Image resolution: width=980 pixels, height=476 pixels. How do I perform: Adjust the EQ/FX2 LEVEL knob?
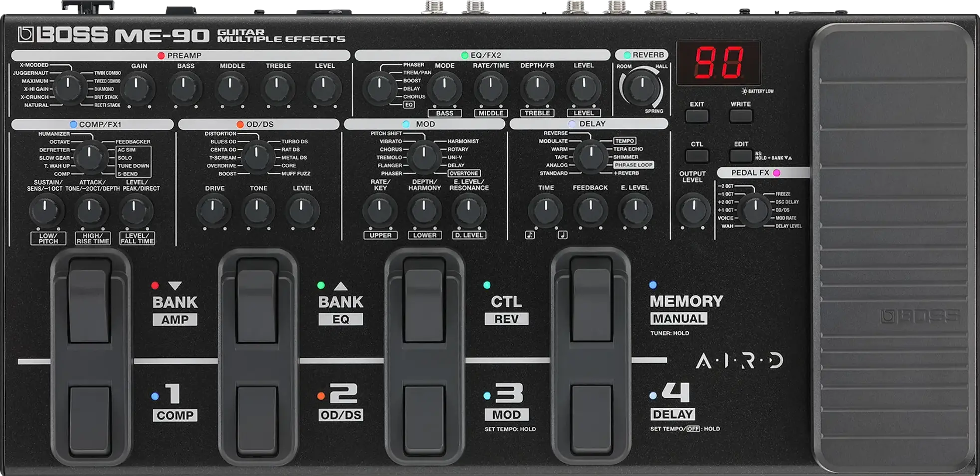[584, 88]
